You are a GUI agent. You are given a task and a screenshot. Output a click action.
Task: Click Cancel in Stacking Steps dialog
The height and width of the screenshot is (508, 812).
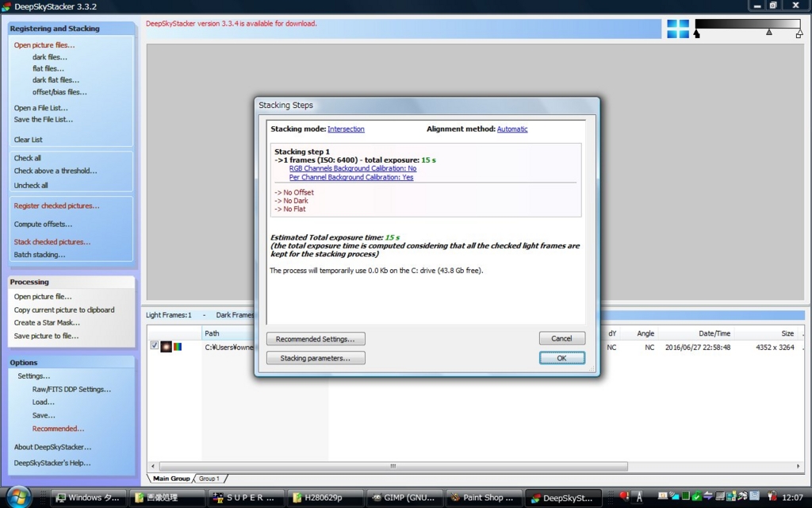click(x=562, y=338)
